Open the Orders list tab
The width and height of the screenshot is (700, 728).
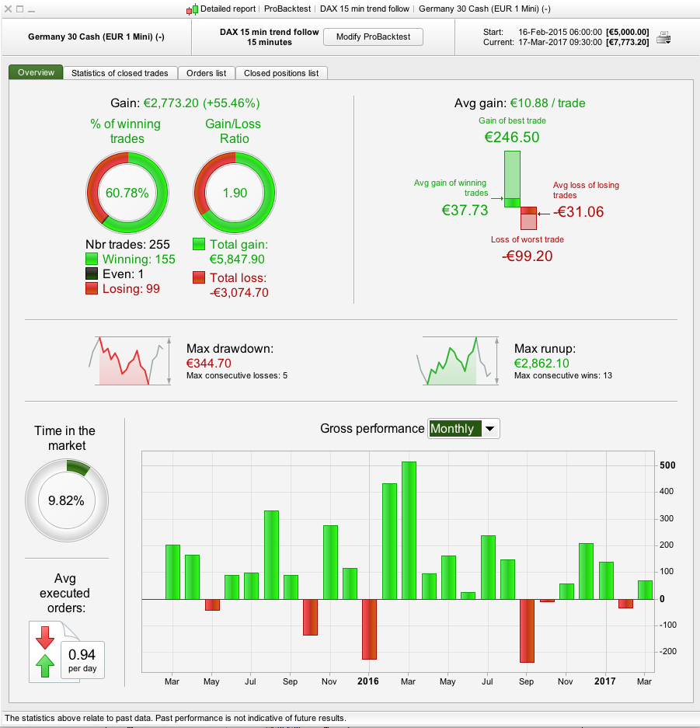[x=206, y=73]
